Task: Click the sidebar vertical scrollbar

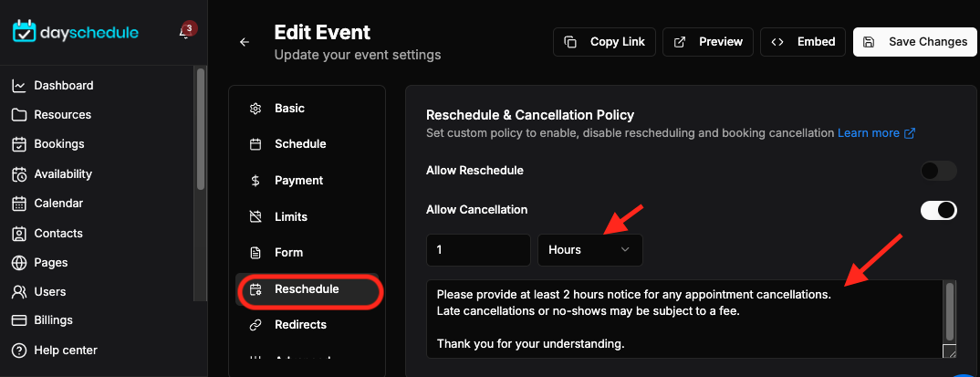Action: [200, 128]
